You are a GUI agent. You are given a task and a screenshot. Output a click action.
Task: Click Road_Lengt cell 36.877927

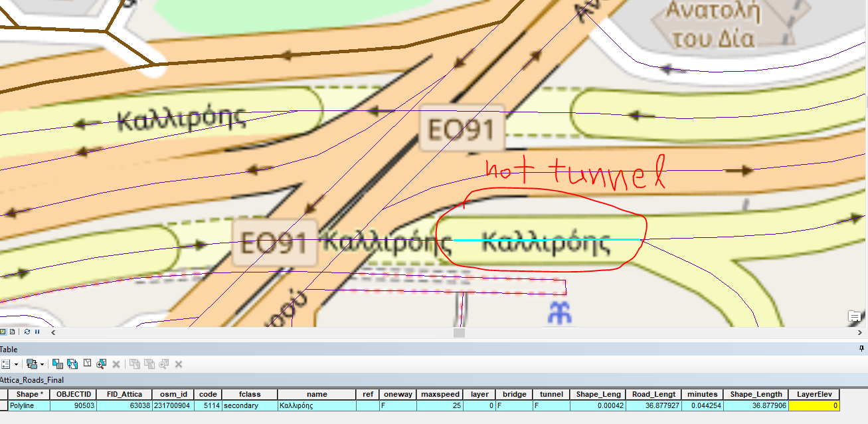click(x=654, y=405)
